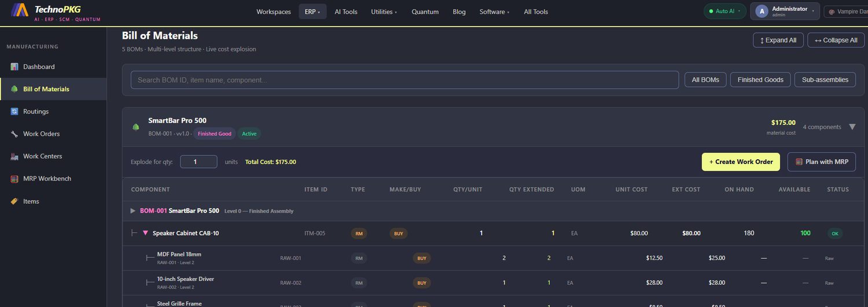Expand the BOM-001 SmartBar Pro 500 row

(133, 211)
